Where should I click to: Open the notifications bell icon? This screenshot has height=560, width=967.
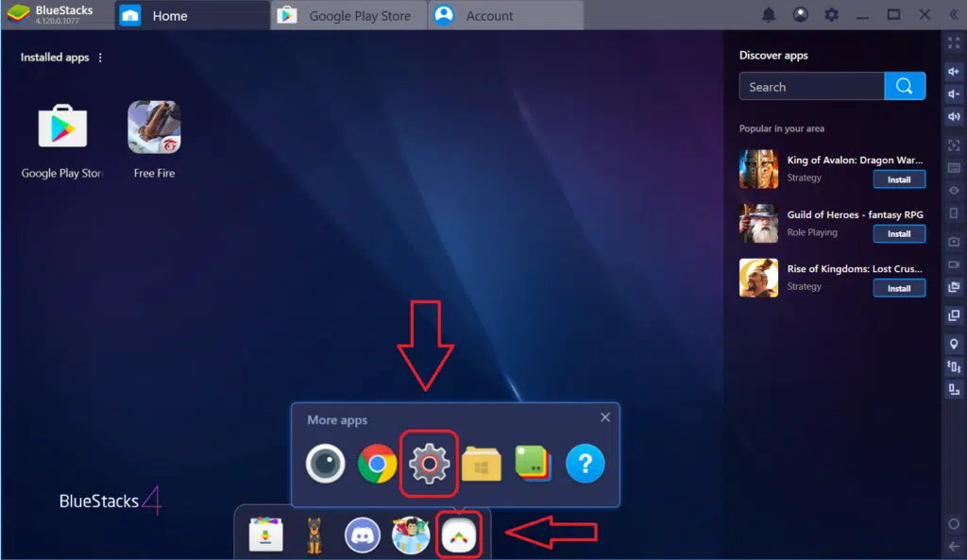[x=769, y=15]
